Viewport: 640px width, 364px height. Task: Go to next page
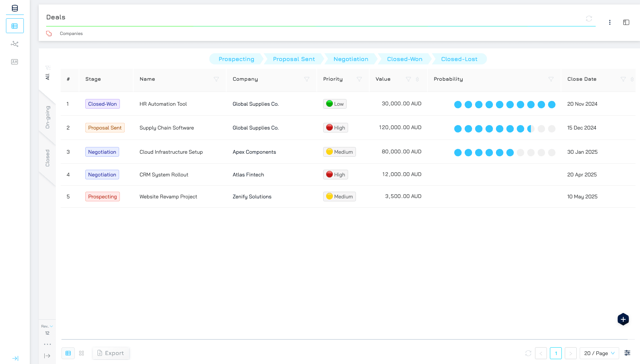tap(571, 353)
